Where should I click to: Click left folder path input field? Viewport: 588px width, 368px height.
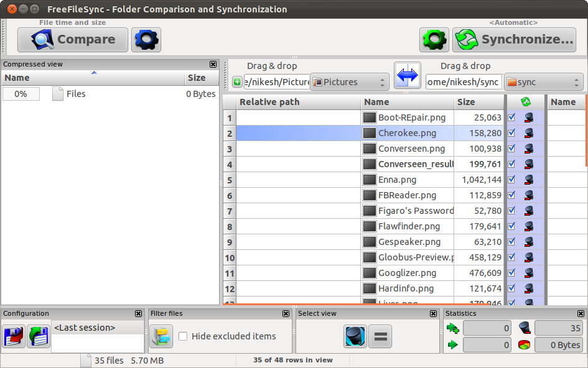click(x=277, y=82)
